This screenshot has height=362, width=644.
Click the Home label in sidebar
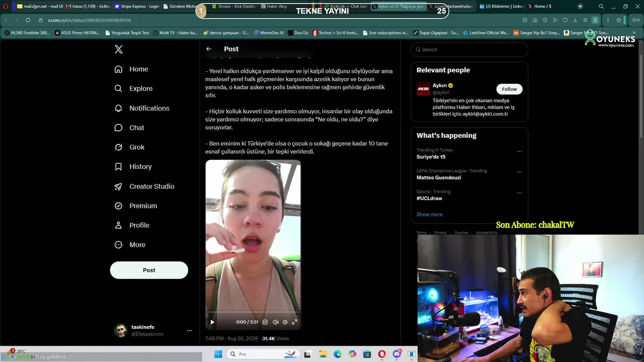(139, 69)
